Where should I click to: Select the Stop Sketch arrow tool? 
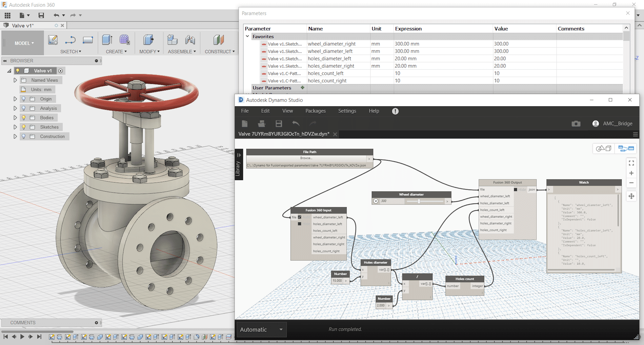[x=70, y=40]
